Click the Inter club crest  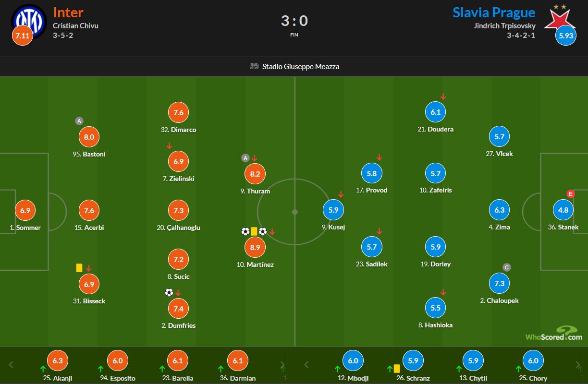29,20
